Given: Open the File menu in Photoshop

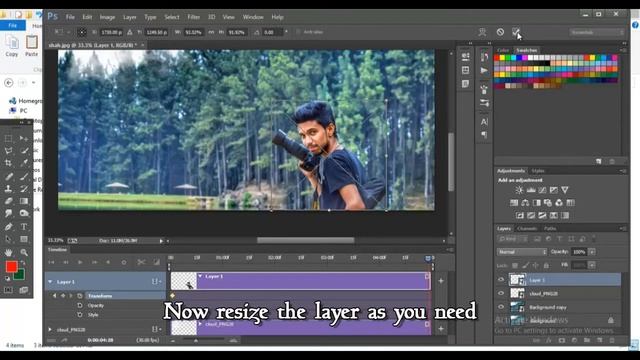Looking at the screenshot, I should coord(70,17).
